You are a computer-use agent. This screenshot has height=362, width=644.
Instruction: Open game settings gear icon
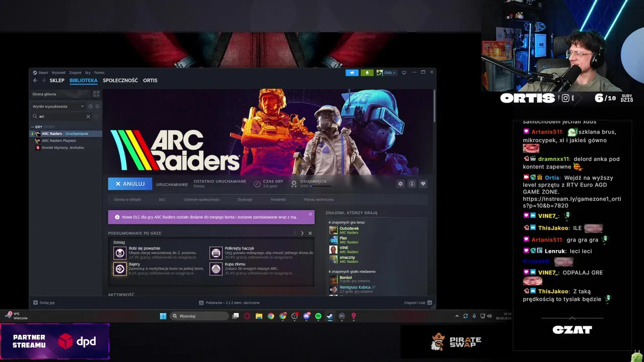click(400, 184)
